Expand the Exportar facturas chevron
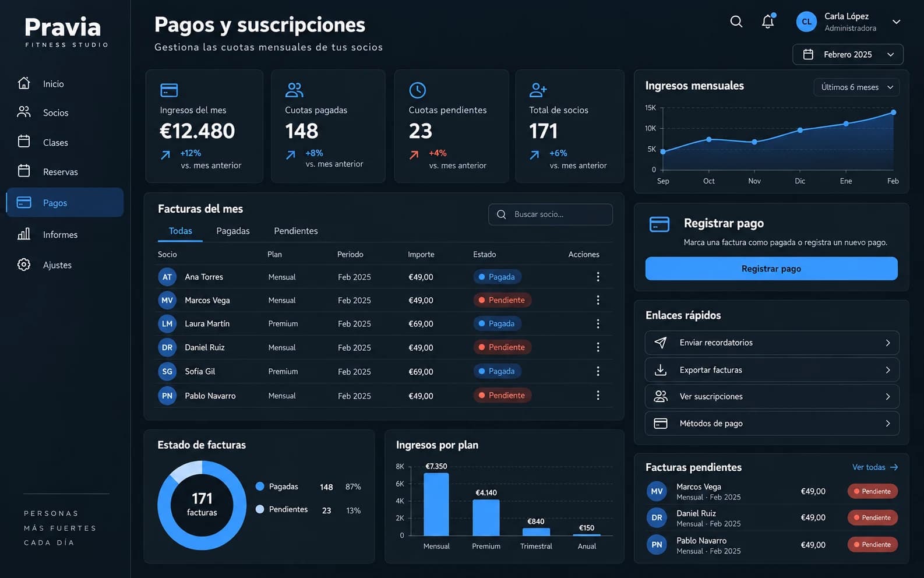Screen dimensions: 924x578 pyautogui.click(x=888, y=370)
